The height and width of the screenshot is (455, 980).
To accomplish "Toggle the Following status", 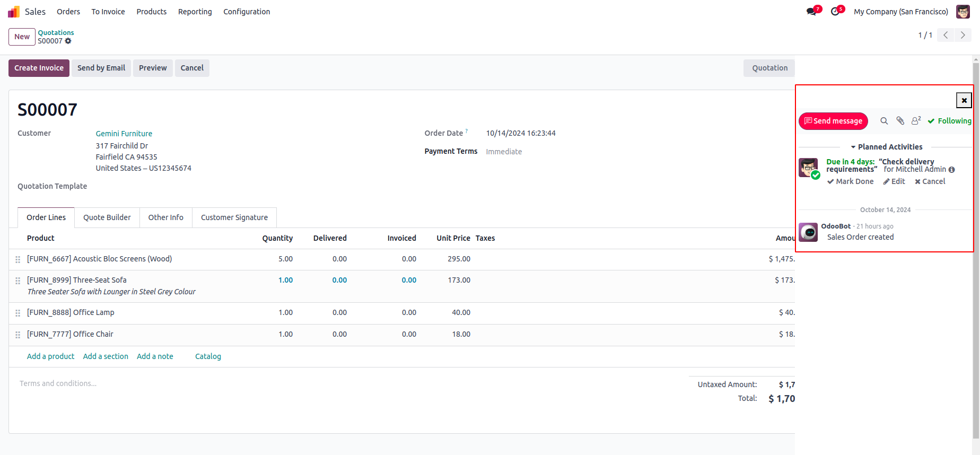I will [949, 121].
